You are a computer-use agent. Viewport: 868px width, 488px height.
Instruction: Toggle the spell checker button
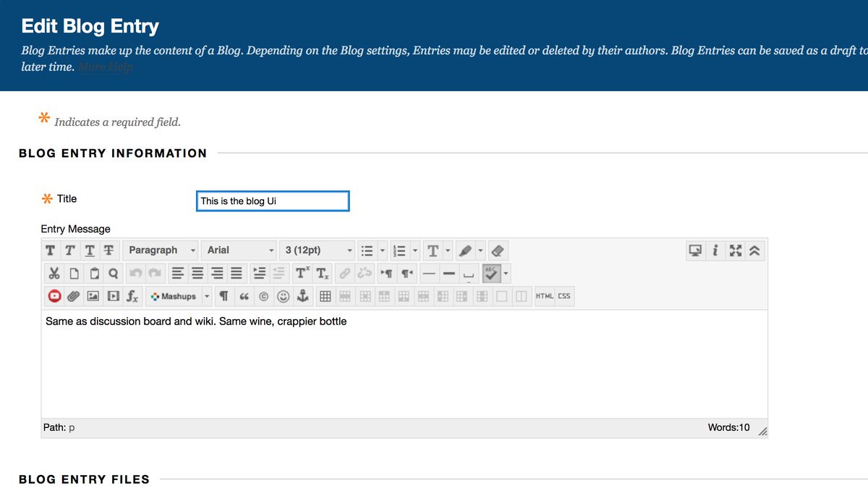tap(491, 274)
